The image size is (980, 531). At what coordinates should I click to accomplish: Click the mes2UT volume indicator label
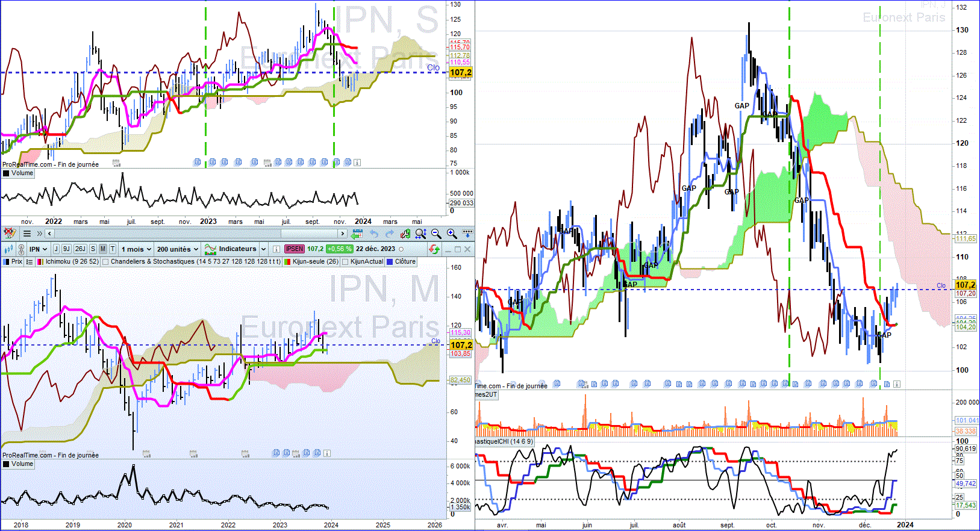[x=486, y=395]
